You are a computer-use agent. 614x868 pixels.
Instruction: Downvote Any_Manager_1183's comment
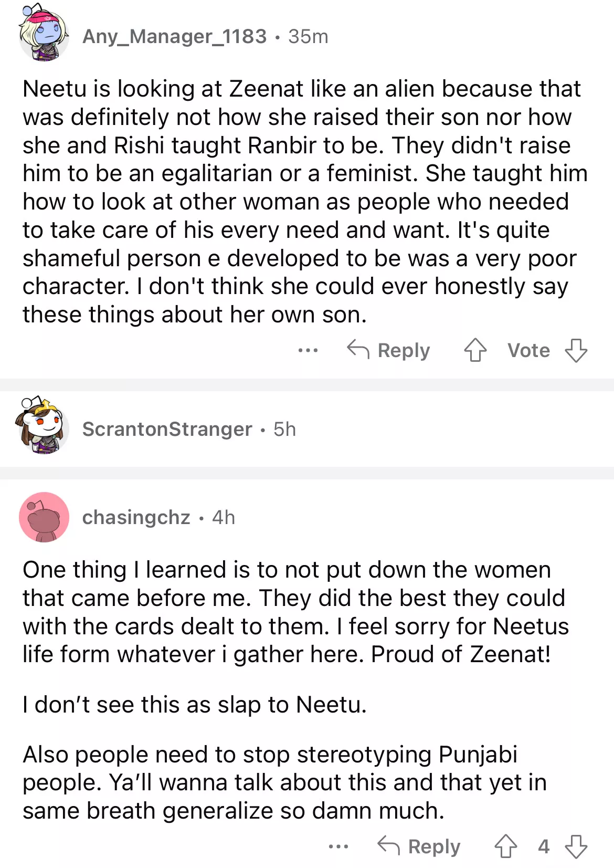[x=576, y=350]
